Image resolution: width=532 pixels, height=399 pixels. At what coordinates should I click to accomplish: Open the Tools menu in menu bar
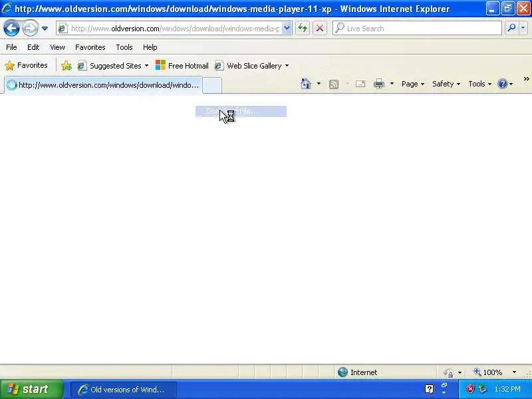124,47
